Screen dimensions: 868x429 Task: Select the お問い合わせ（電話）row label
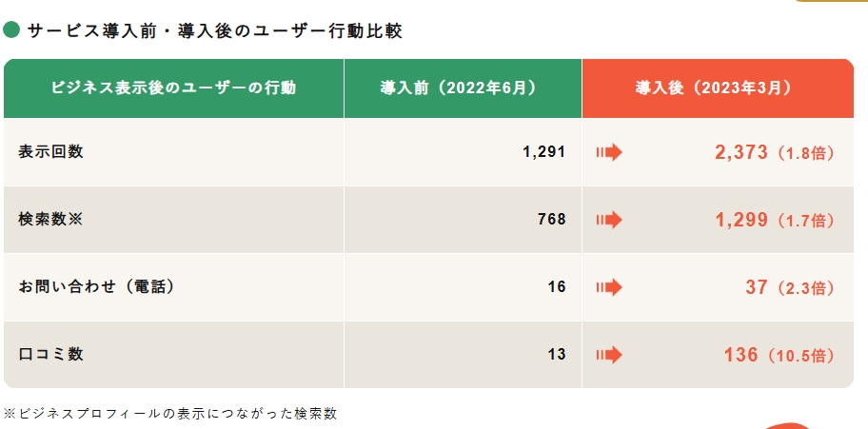(96, 286)
